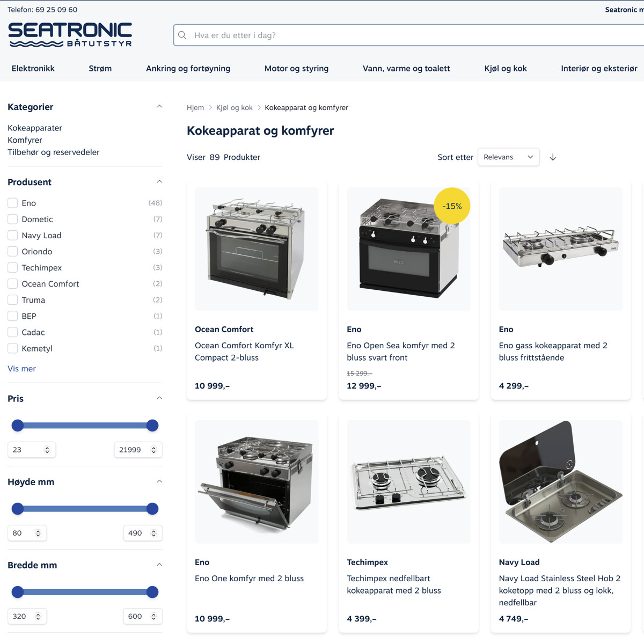Click the minimum handle of Pris slider
This screenshot has width=644, height=644.
pyautogui.click(x=18, y=426)
